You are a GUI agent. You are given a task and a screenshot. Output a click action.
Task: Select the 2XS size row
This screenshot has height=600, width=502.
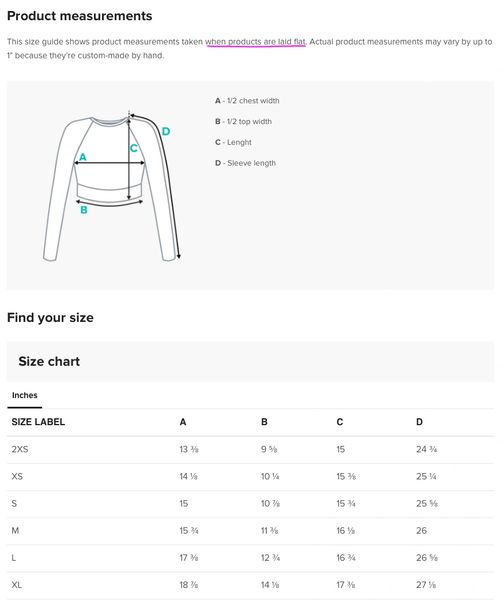250,449
